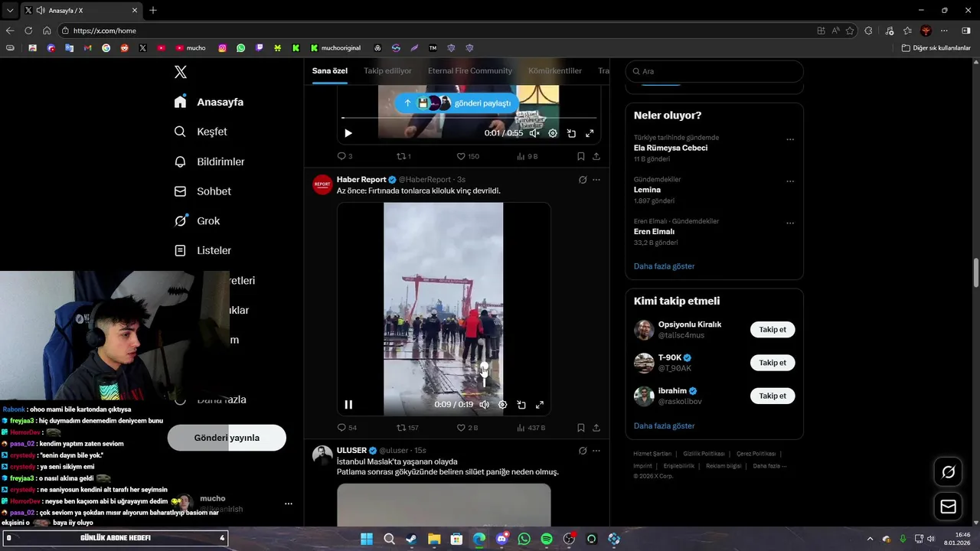Open options for Ela Rümeysa Cebeci trend
Image resolution: width=980 pixels, height=551 pixels.
tap(790, 140)
